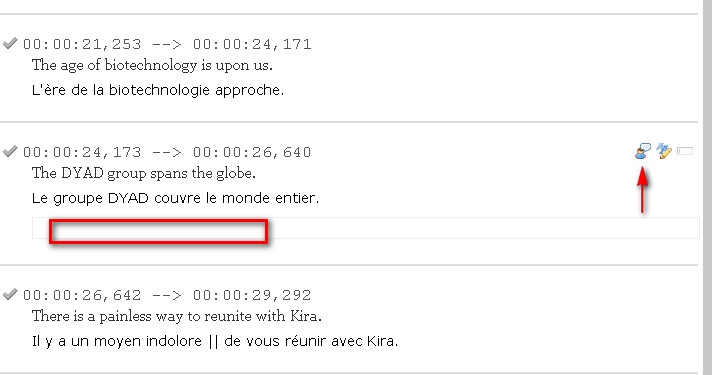This screenshot has height=375, width=712.
Task: Toggle the checkmark beside timestamp 00:00:21,253
Action: pos(10,43)
